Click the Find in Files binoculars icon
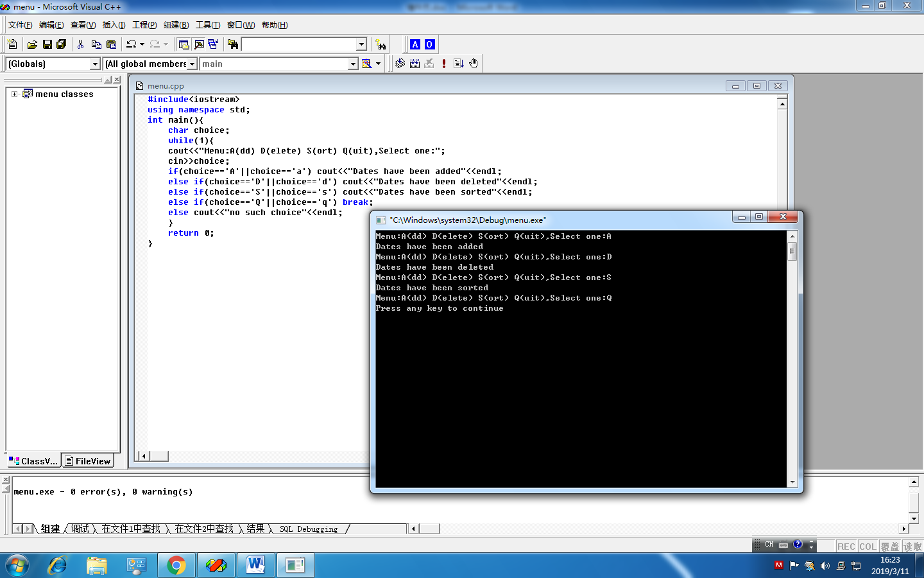 pyautogui.click(x=233, y=44)
